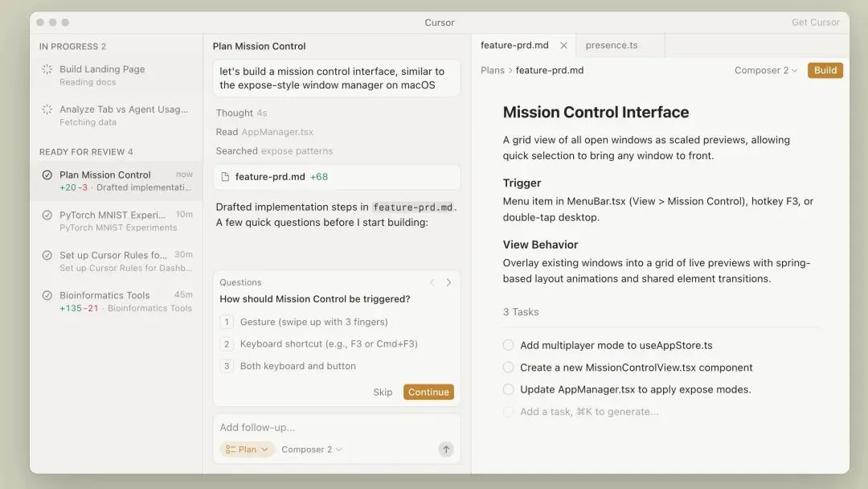Screen dimensions: 868x489
Task: Skip the questions
Action: [x=383, y=392]
